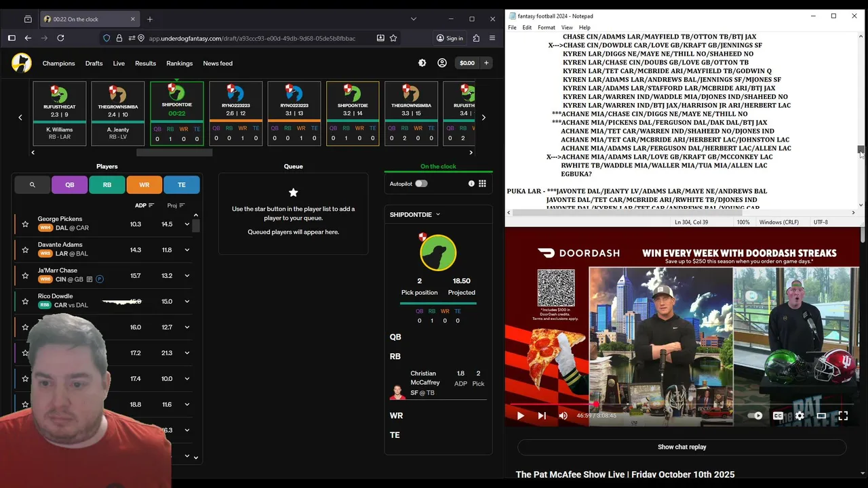Open the Rankings page
The width and height of the screenshot is (868, 488).
click(180, 63)
